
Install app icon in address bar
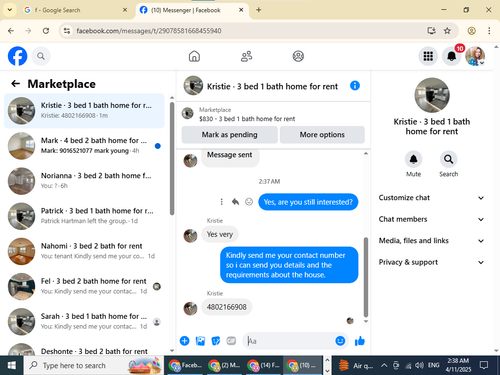(x=431, y=31)
